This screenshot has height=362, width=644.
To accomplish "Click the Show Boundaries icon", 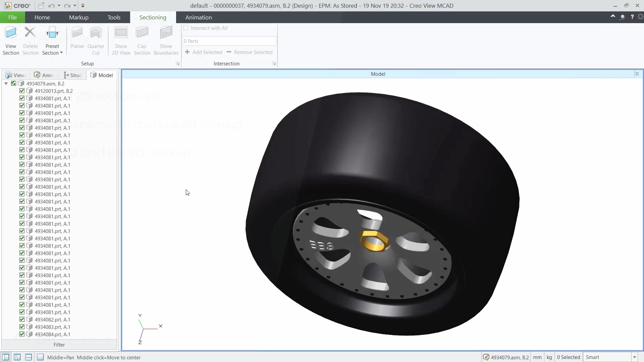I will (x=166, y=33).
